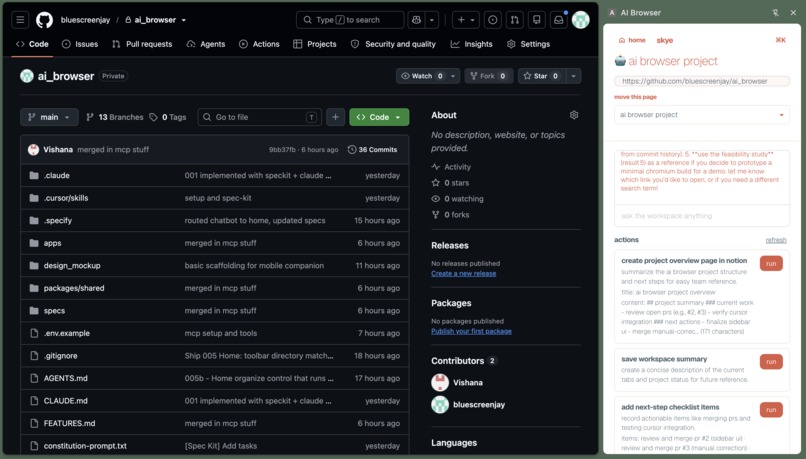Open the move this page dropdown
Screen dimensions: 806x459
[x=702, y=115]
